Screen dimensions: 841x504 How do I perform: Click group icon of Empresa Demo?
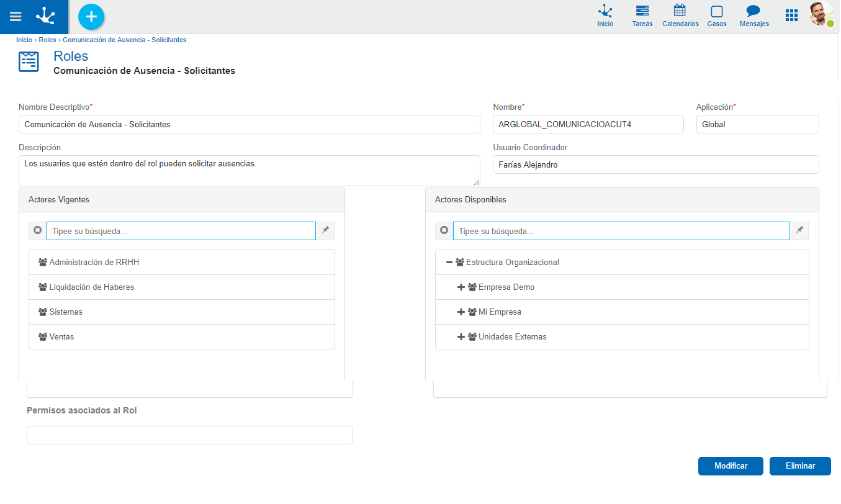(x=472, y=287)
